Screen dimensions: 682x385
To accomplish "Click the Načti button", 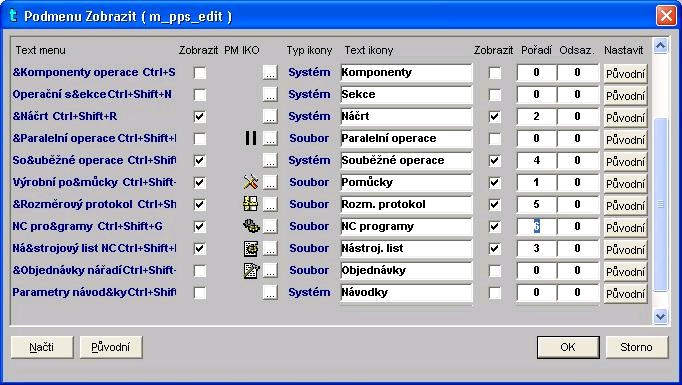I will [42, 347].
